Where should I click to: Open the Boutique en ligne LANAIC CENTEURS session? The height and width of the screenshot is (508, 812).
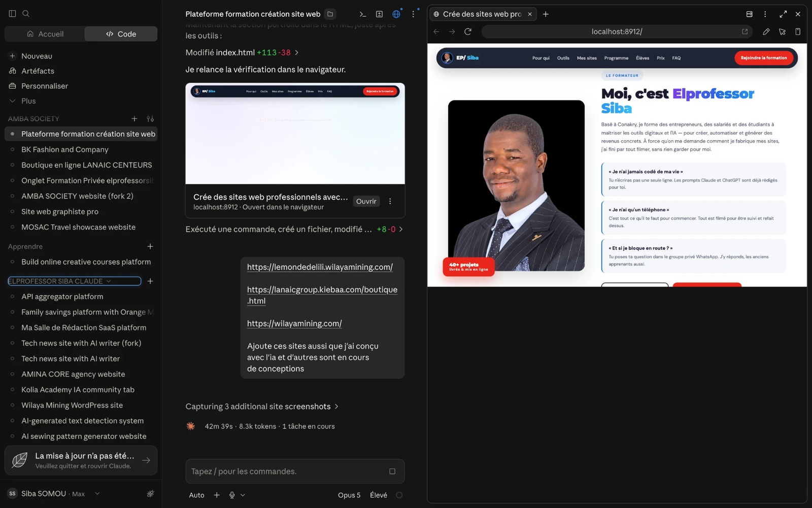pos(87,165)
